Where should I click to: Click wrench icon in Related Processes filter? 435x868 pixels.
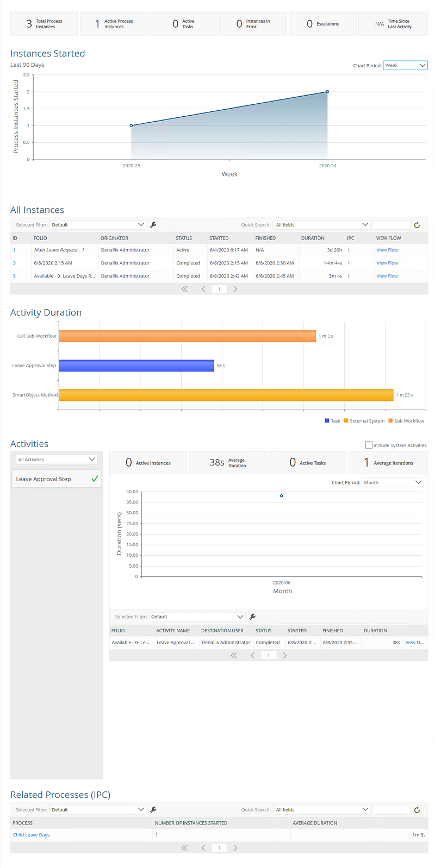pos(153,810)
